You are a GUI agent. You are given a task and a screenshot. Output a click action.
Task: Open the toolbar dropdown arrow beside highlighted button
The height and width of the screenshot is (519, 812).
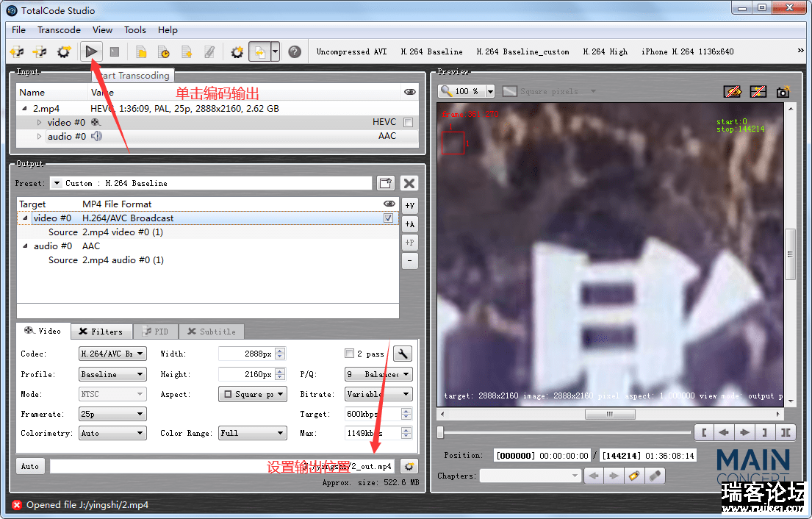point(275,51)
